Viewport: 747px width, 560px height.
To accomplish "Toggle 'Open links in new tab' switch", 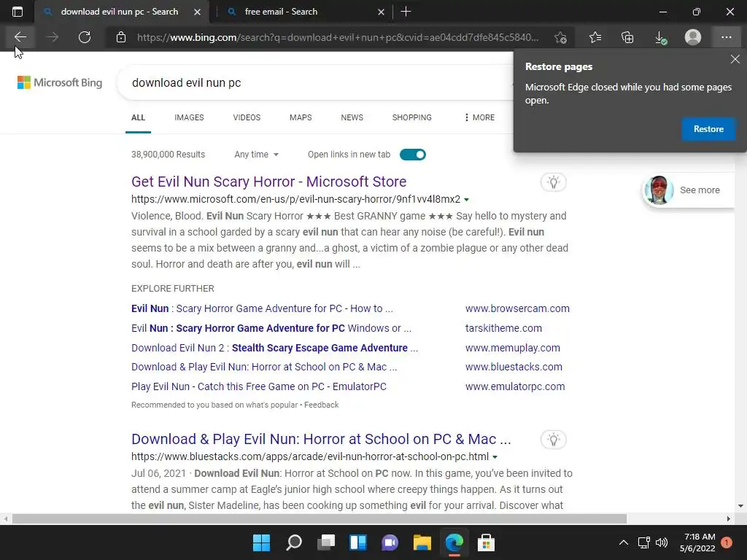I will point(413,155).
